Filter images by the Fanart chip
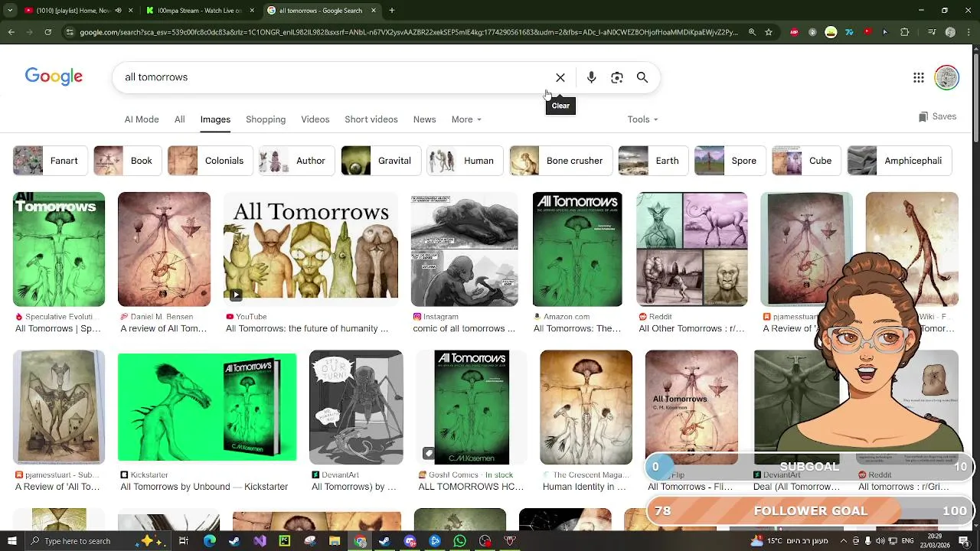Viewport: 980px width, 551px height. pos(49,161)
